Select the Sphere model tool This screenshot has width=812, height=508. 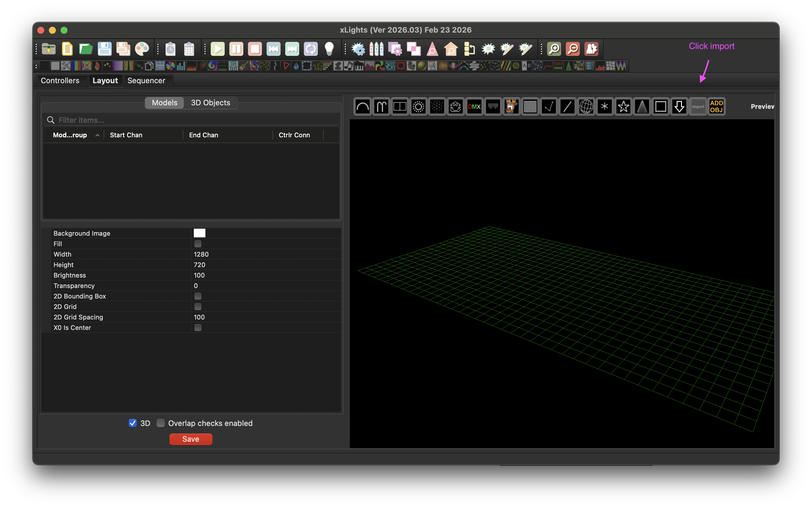586,107
